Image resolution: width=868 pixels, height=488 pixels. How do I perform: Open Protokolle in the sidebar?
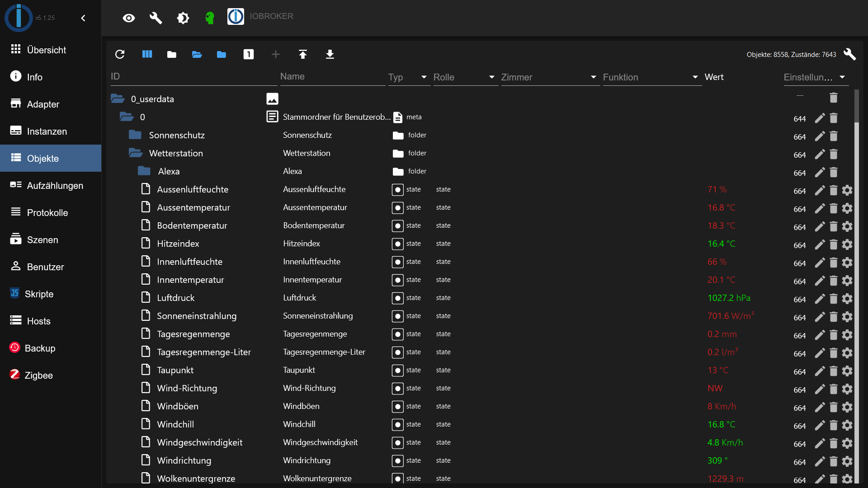(51, 212)
